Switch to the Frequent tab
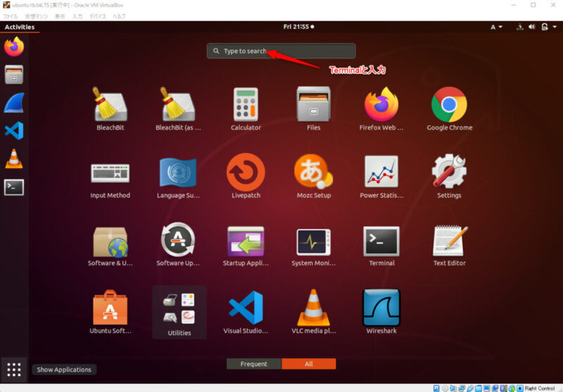The height and width of the screenshot is (392, 563). (x=254, y=364)
